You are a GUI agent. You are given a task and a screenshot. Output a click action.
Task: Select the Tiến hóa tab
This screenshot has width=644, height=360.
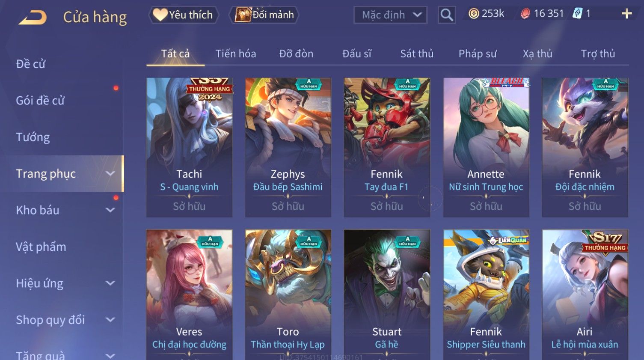click(x=236, y=54)
